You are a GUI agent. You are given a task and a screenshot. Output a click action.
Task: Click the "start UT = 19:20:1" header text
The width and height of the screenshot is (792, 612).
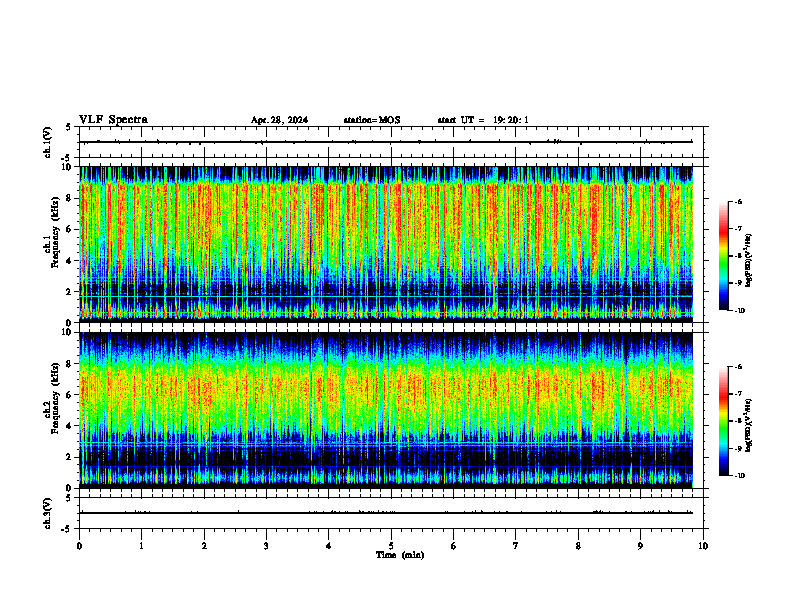pos(483,120)
